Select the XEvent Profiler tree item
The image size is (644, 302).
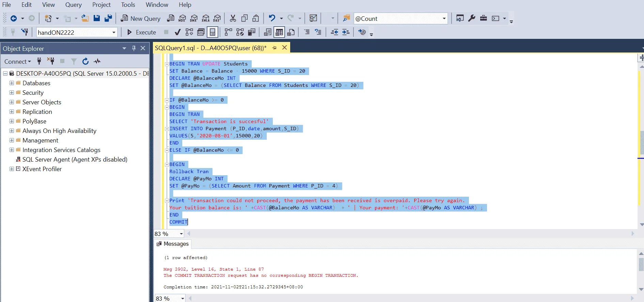pyautogui.click(x=42, y=169)
